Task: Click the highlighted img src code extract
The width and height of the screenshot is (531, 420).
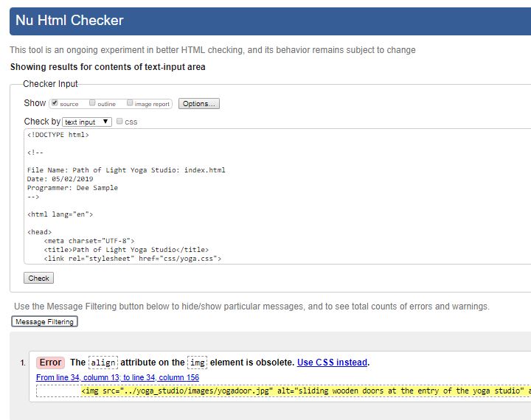Action: click(306, 391)
